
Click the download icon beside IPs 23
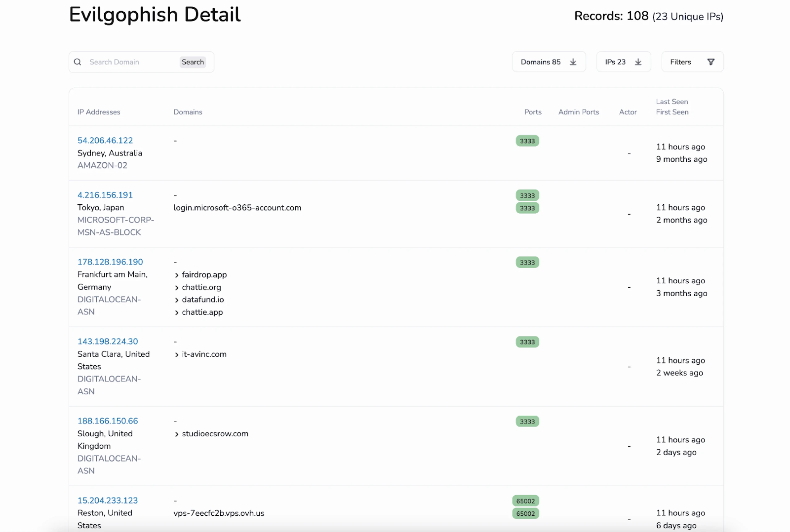(638, 62)
